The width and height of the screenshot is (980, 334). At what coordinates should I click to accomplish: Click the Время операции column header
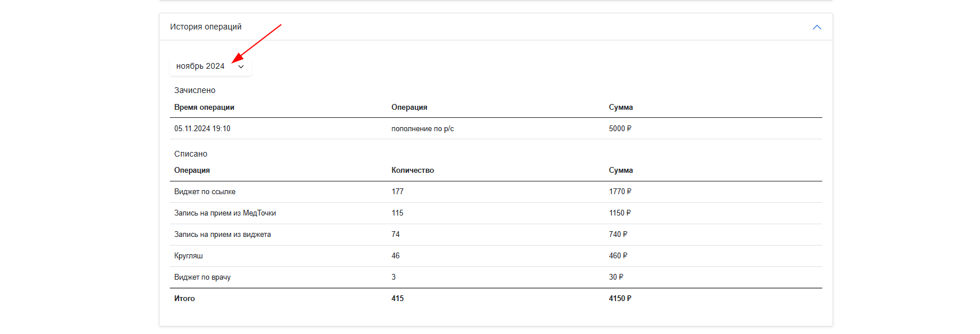[204, 107]
